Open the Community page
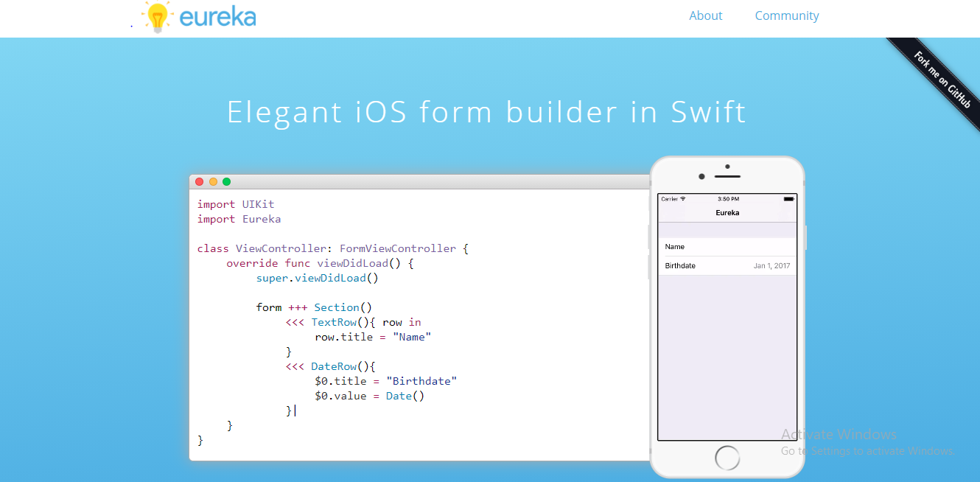Viewport: 980px width, 482px height. pos(787,15)
